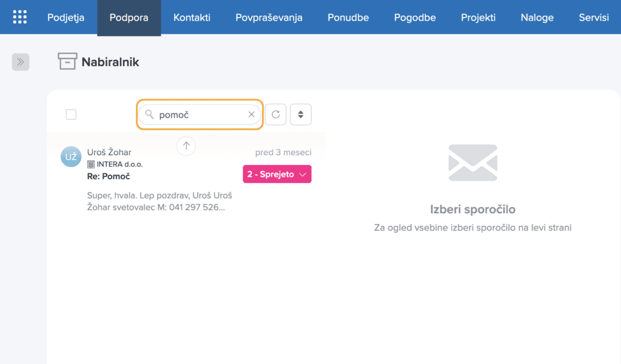Image resolution: width=621 pixels, height=364 pixels.
Task: Open the sort order dropdown
Action: (300, 114)
